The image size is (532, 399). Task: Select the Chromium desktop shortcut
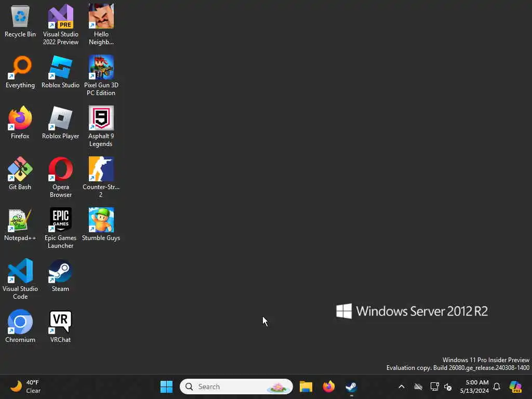(20, 326)
